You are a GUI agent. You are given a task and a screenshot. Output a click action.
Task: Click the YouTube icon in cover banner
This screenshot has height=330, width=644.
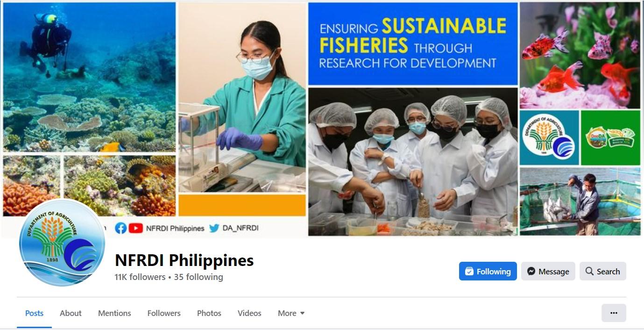point(135,228)
